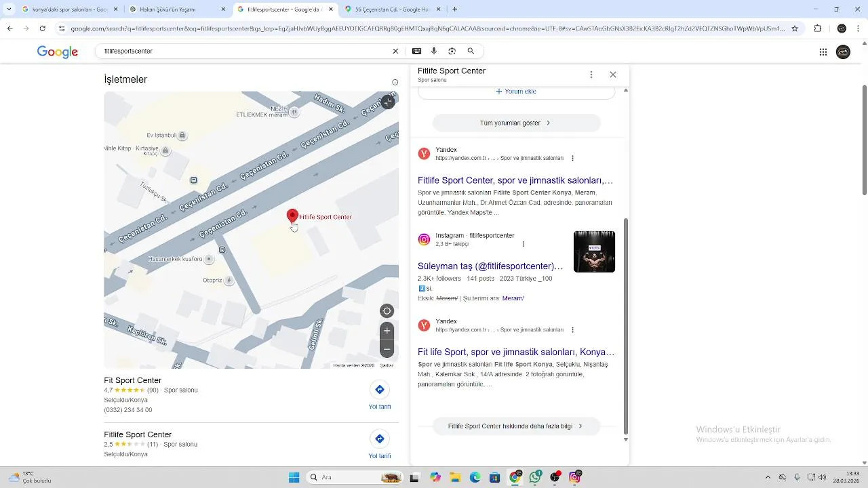Open the Windows Start menu
Image resolution: width=868 pixels, height=488 pixels.
pyautogui.click(x=294, y=477)
